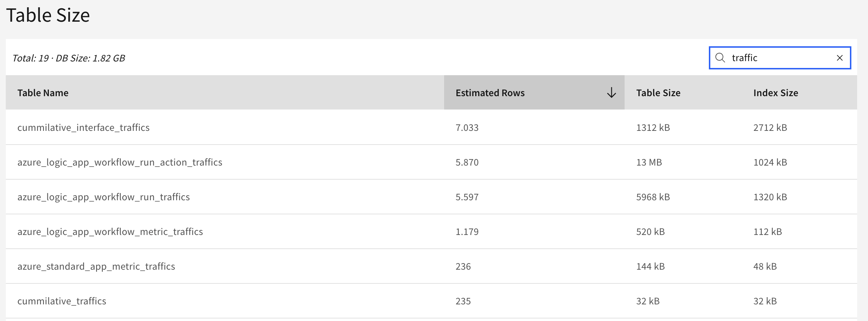
Task: Click the 5968 kB table size cell
Action: tap(653, 197)
